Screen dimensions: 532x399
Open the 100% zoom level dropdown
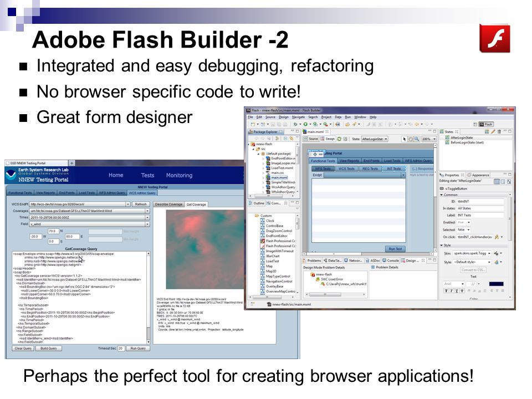[429, 139]
